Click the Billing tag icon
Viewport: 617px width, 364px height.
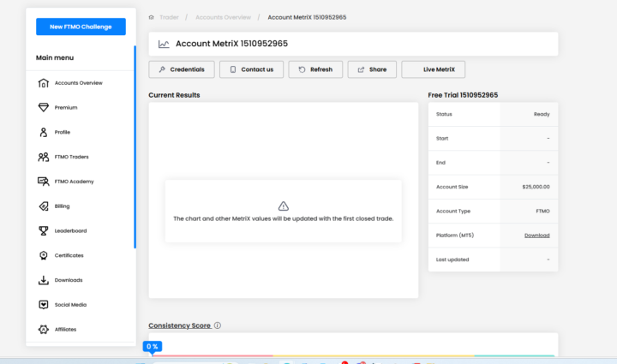click(44, 206)
